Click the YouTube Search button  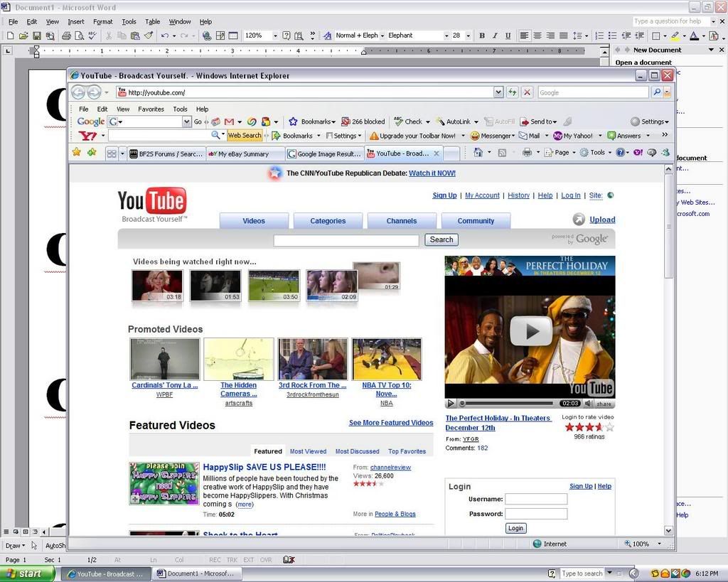[441, 239]
